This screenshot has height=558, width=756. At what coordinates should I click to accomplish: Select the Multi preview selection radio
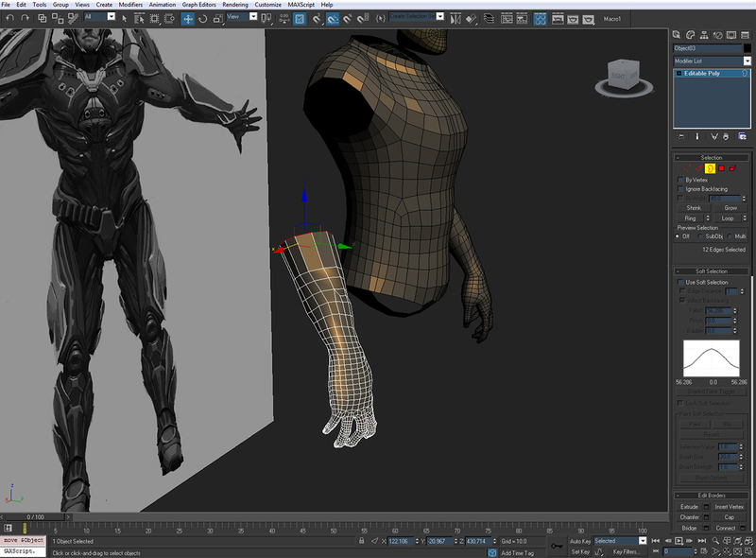coord(730,236)
